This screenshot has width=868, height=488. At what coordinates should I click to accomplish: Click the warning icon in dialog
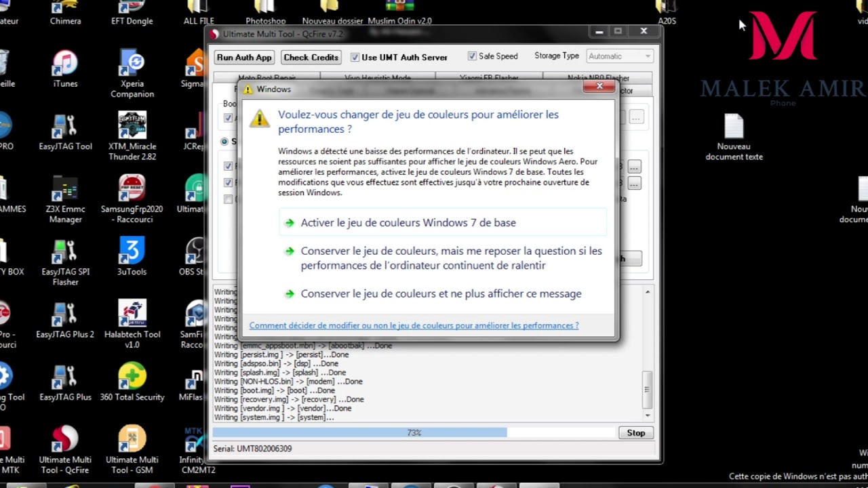(259, 119)
